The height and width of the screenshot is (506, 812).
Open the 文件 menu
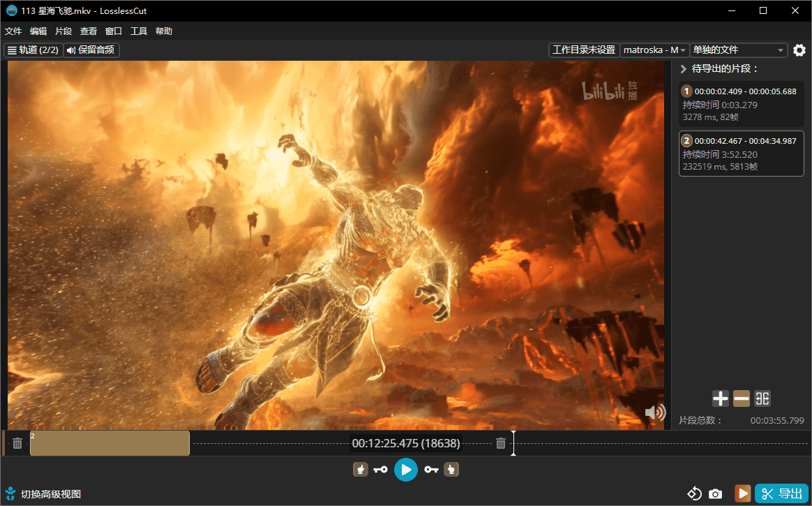[13, 31]
